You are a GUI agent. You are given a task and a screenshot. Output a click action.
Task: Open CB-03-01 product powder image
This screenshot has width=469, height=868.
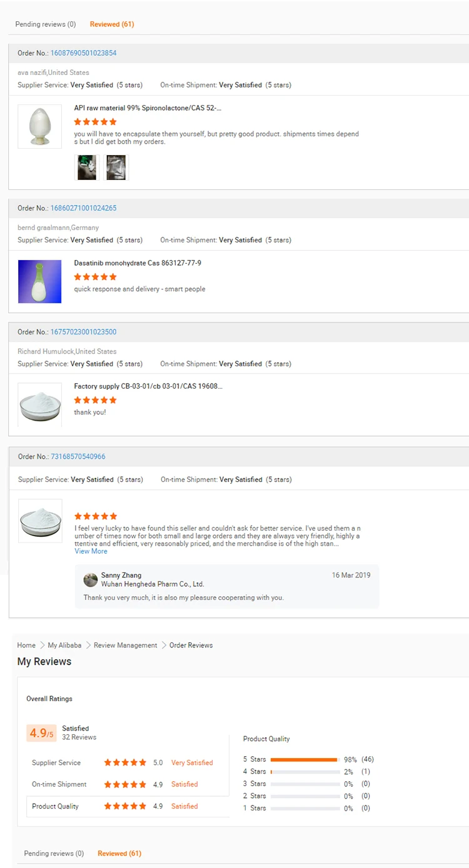(39, 404)
